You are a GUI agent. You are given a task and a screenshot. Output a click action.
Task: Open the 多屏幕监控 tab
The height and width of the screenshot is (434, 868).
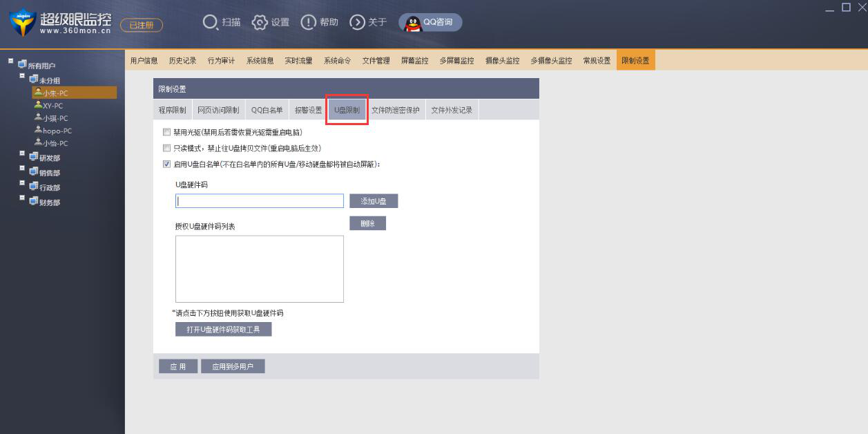pos(457,61)
